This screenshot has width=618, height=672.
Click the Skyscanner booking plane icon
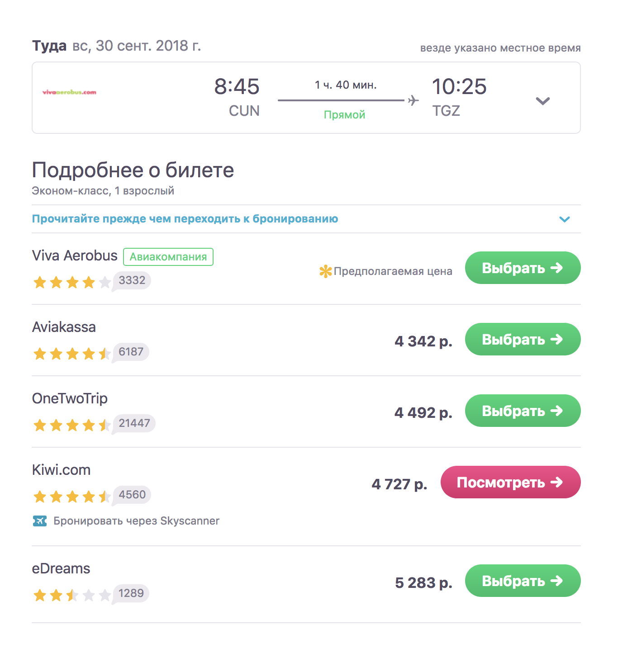pyautogui.click(x=40, y=521)
